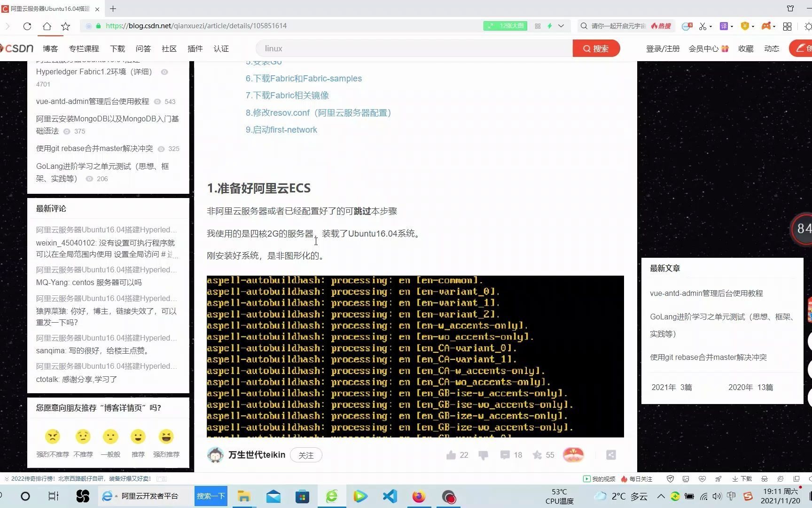812x508 pixels.
Task: Click the share icon beside the star count
Action: 610,455
